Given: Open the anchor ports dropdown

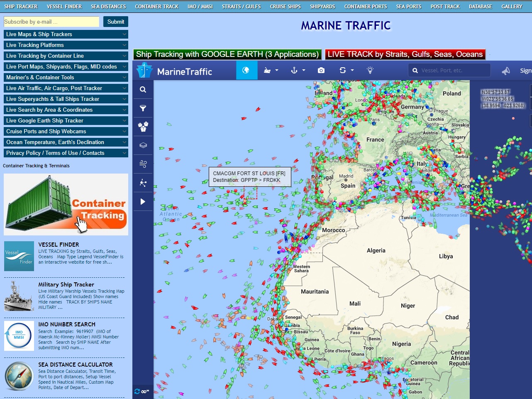Looking at the screenshot, I should click(x=298, y=71).
